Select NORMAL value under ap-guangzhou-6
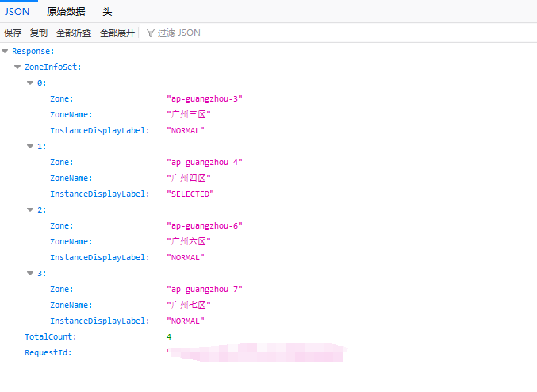The width and height of the screenshot is (537, 392). click(186, 257)
